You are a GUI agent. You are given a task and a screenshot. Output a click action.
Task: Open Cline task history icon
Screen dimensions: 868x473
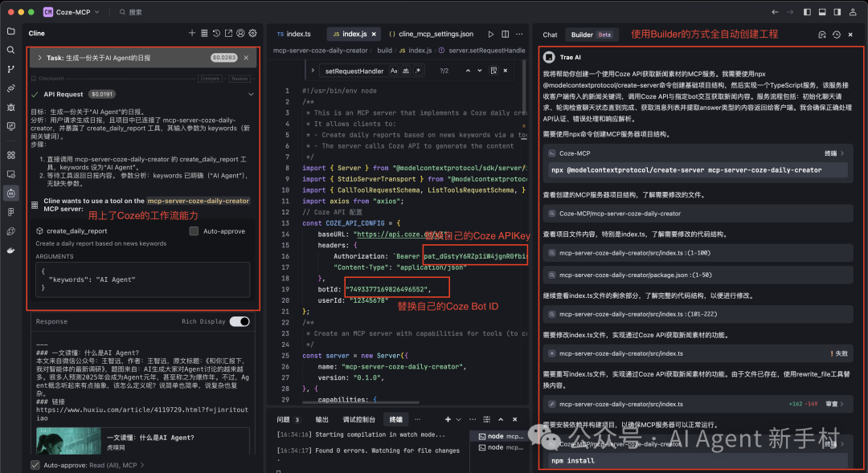[x=216, y=33]
